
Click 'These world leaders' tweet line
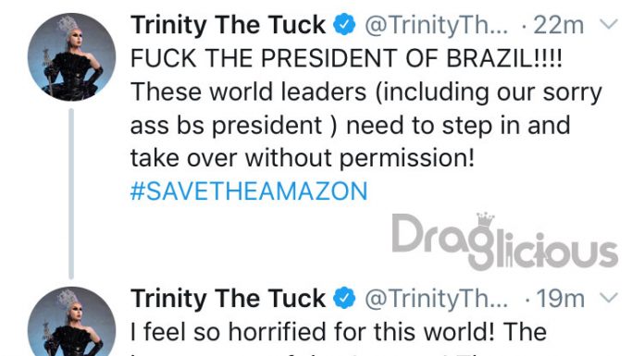(365, 92)
